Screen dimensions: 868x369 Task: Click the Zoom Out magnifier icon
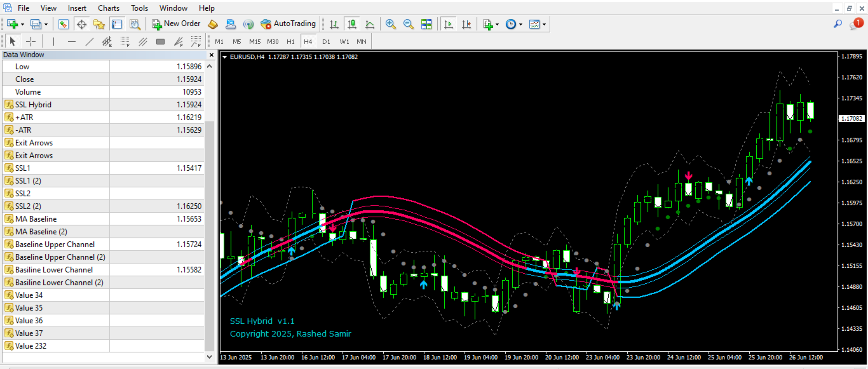click(409, 24)
